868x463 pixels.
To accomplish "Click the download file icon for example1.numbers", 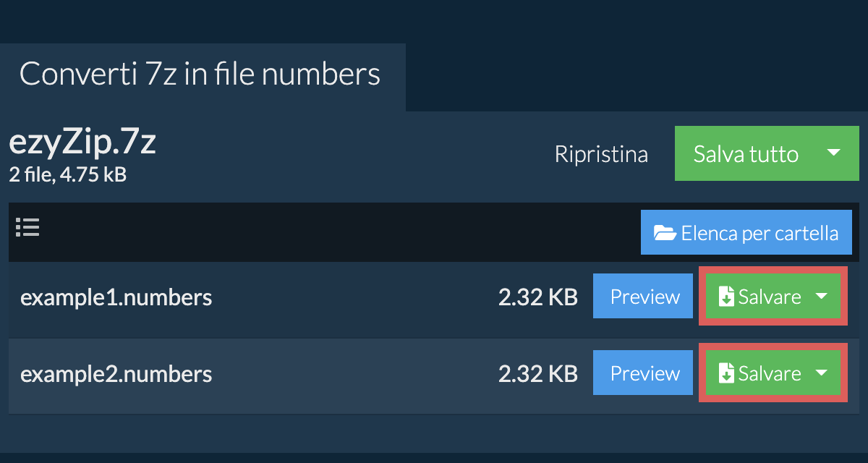I will coord(726,297).
